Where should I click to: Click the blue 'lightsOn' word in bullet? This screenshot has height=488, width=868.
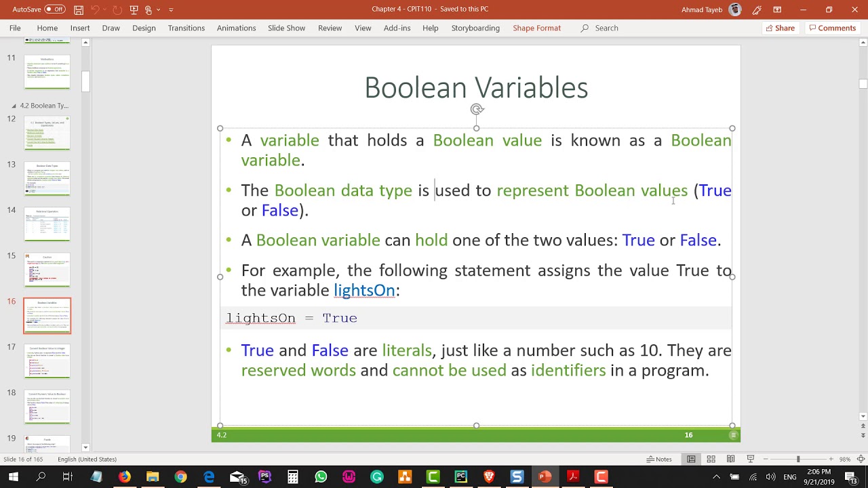[x=364, y=290]
